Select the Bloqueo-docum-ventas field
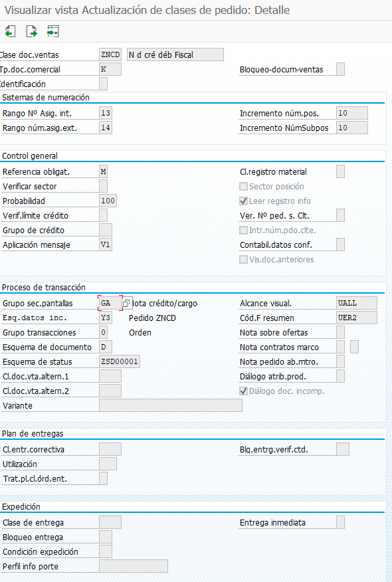This screenshot has width=392, height=582. [x=340, y=69]
